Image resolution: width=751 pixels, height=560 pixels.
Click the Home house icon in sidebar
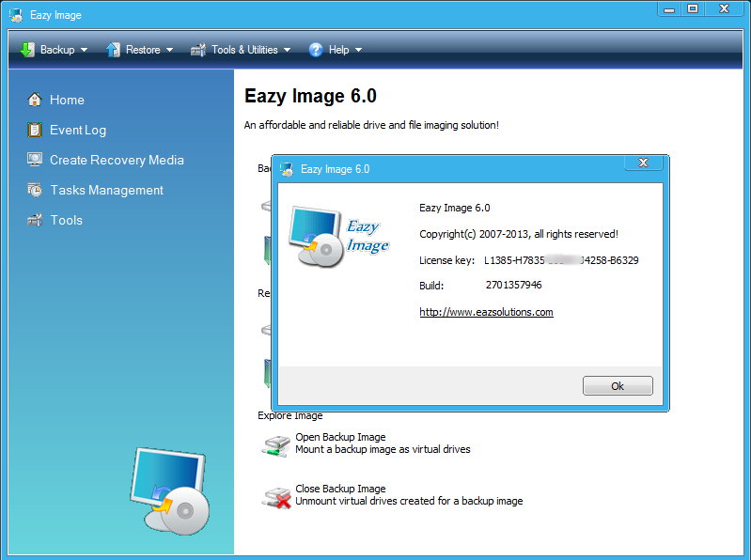pyautogui.click(x=35, y=100)
